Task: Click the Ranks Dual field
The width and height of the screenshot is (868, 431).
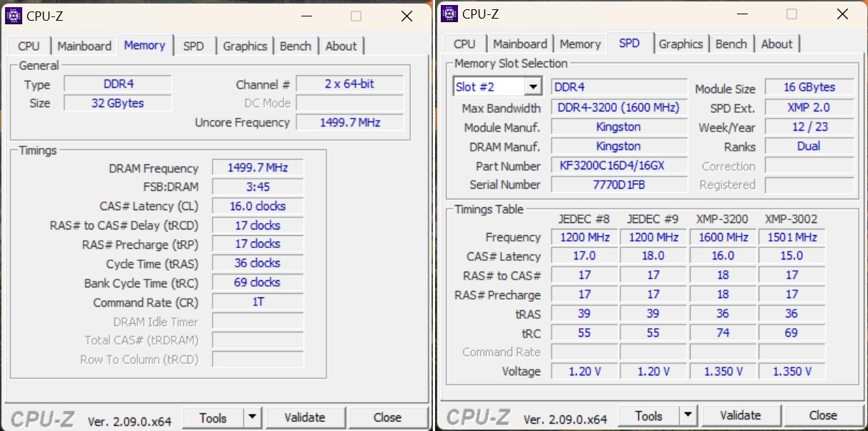Action: coord(809,146)
